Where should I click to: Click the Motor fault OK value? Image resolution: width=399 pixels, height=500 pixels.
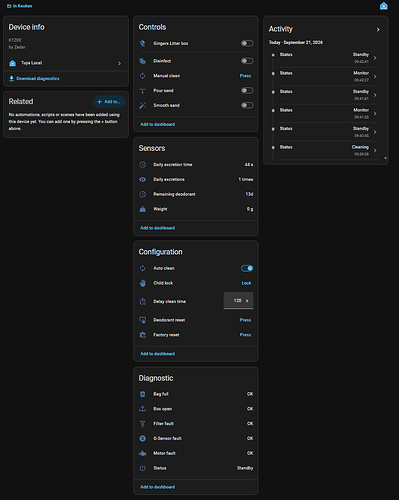pyautogui.click(x=250, y=453)
